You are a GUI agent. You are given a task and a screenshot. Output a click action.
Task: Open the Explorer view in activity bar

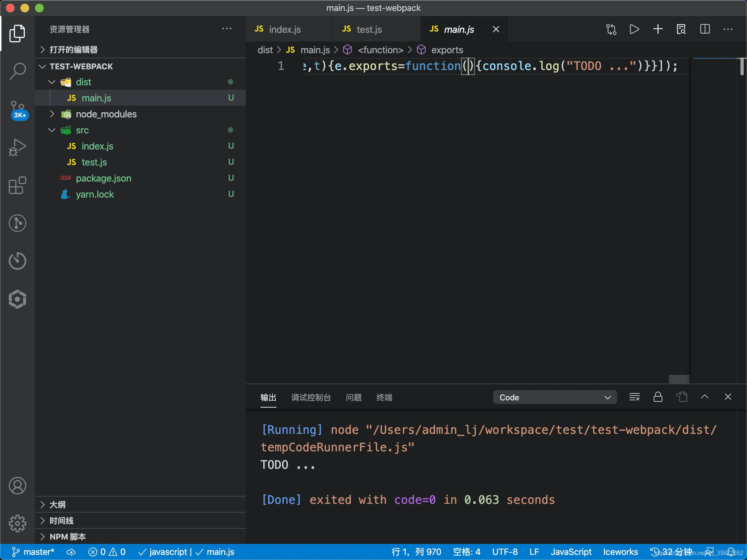[x=17, y=33]
